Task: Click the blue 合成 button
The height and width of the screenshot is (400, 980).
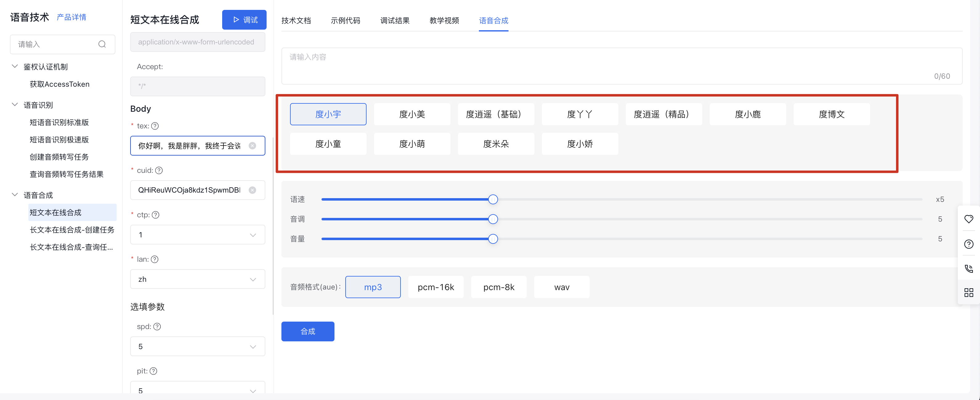Action: point(307,331)
